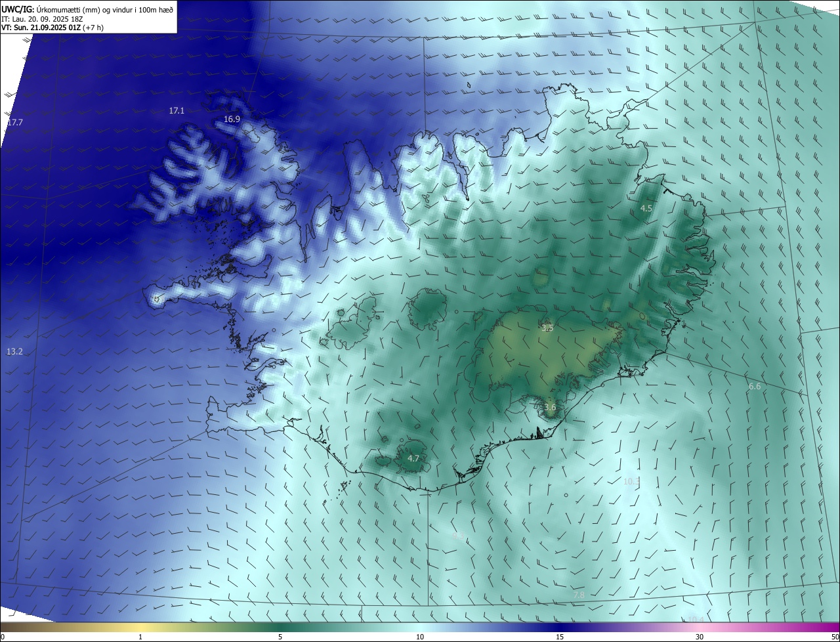840x642 pixels.
Task: Click the 17.1 value label on the map
Action: pos(177,111)
